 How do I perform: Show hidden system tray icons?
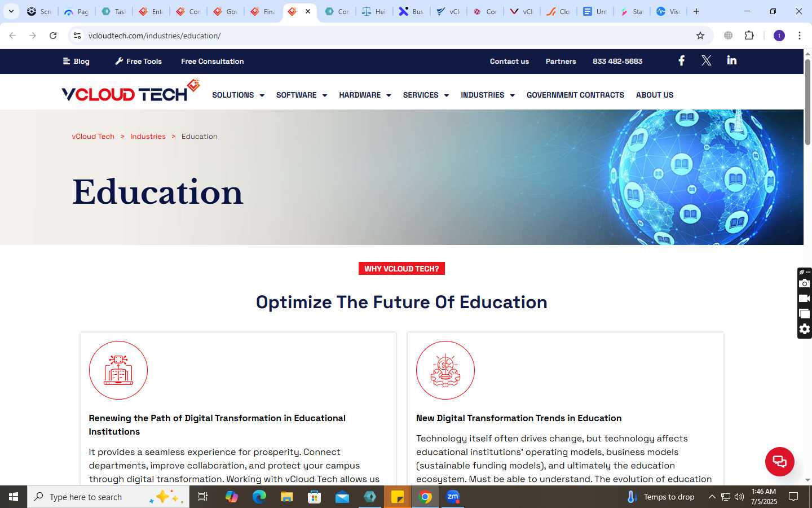pyautogui.click(x=712, y=497)
